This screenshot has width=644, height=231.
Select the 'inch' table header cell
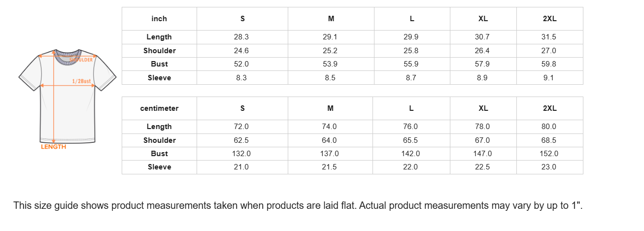click(x=159, y=19)
